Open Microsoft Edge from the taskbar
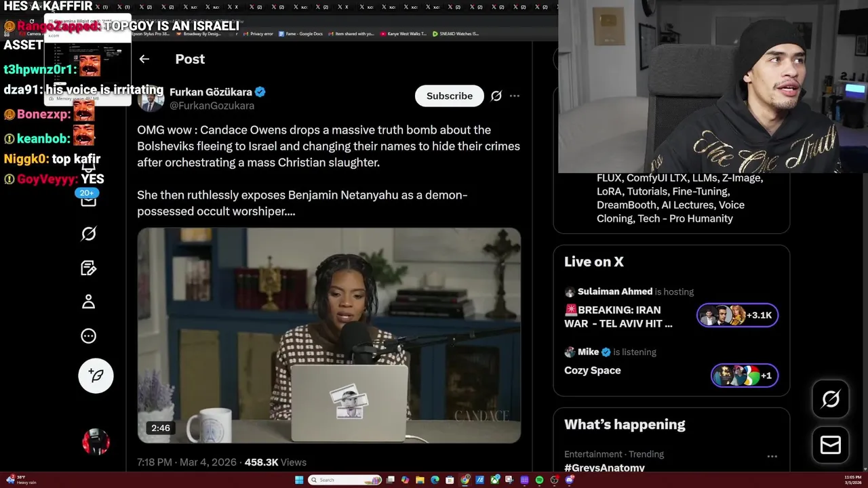868x488 pixels. [435, 480]
